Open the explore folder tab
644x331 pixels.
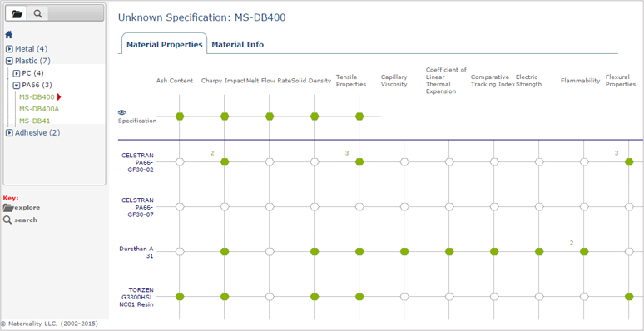pos(17,13)
